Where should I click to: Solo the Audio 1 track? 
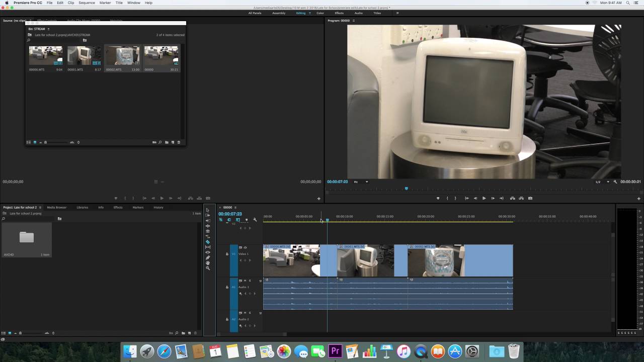(x=250, y=281)
